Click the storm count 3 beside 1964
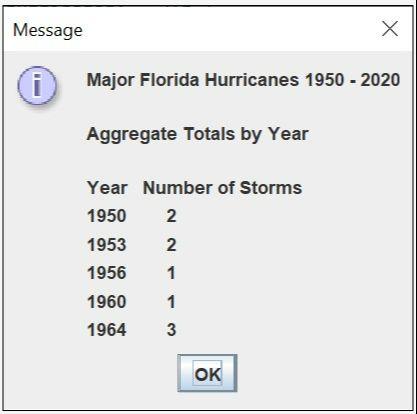 171,330
